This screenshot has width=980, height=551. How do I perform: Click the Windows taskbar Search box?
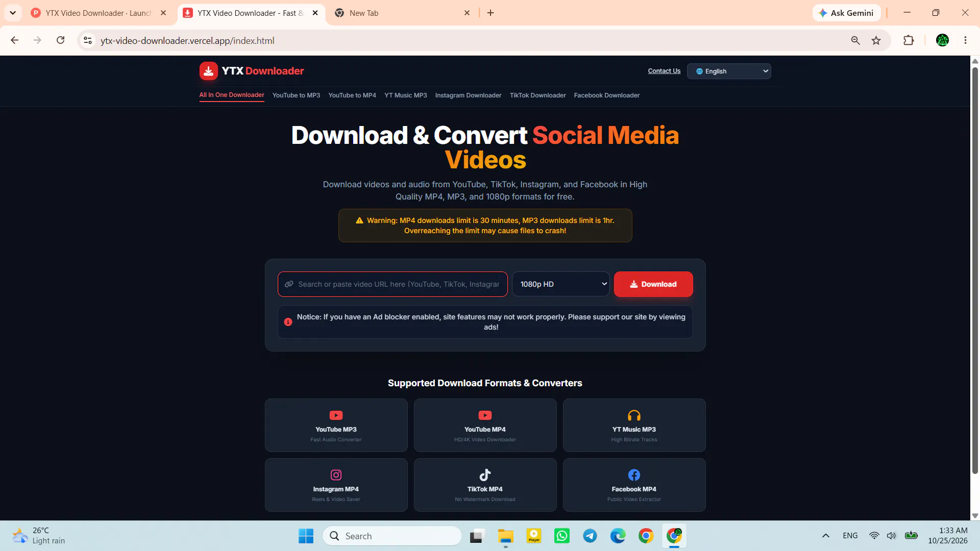(x=392, y=536)
